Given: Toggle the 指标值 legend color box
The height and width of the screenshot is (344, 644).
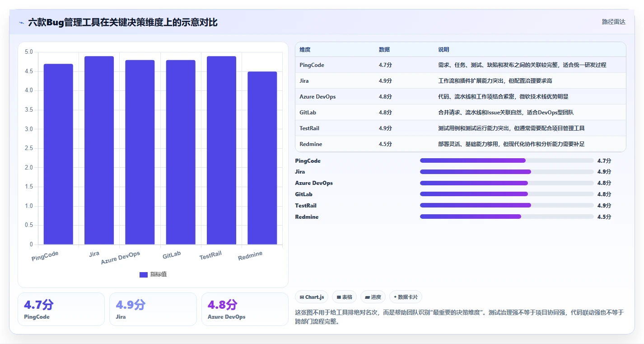Looking at the screenshot, I should tap(143, 274).
